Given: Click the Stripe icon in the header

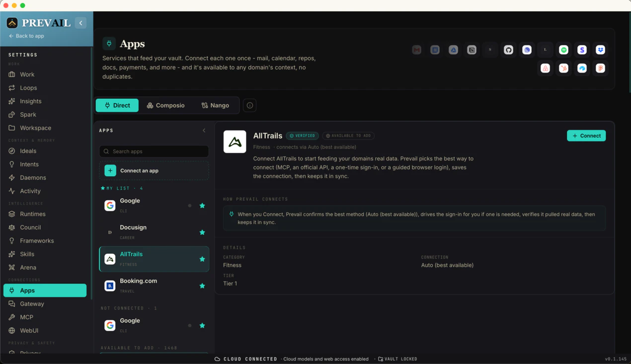Looking at the screenshot, I should (x=582, y=50).
